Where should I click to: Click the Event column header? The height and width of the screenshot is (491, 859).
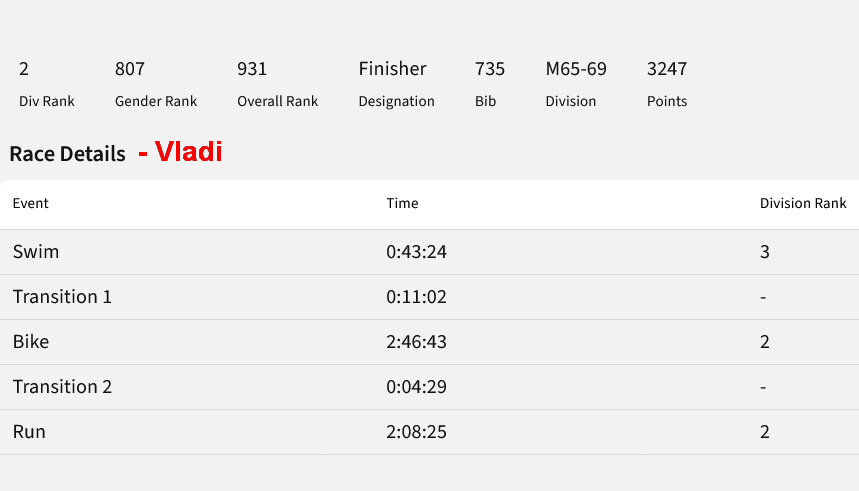(31, 203)
